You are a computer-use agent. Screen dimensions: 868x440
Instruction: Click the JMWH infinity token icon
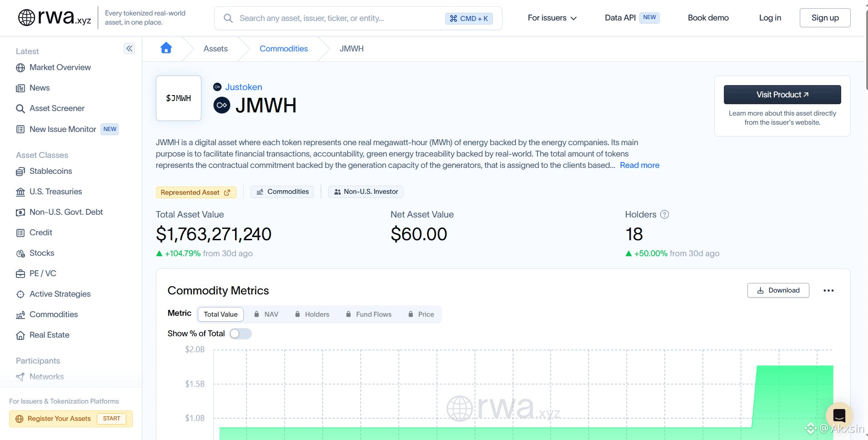(x=222, y=105)
